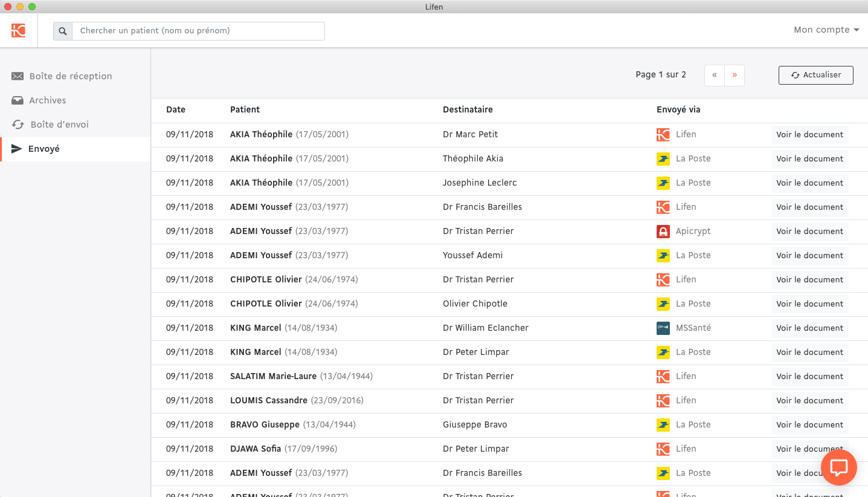Click recipient Dr William Eclancher

[x=486, y=328]
